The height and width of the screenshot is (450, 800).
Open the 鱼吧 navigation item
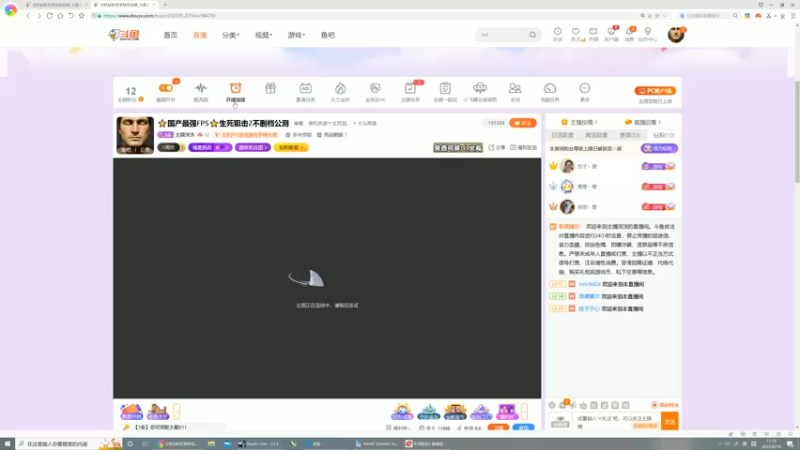328,35
